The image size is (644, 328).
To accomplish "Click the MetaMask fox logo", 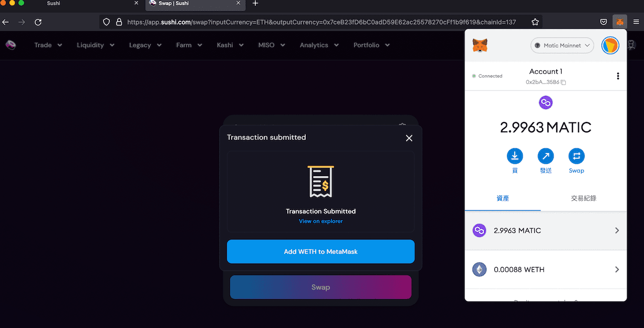I will [x=480, y=46].
